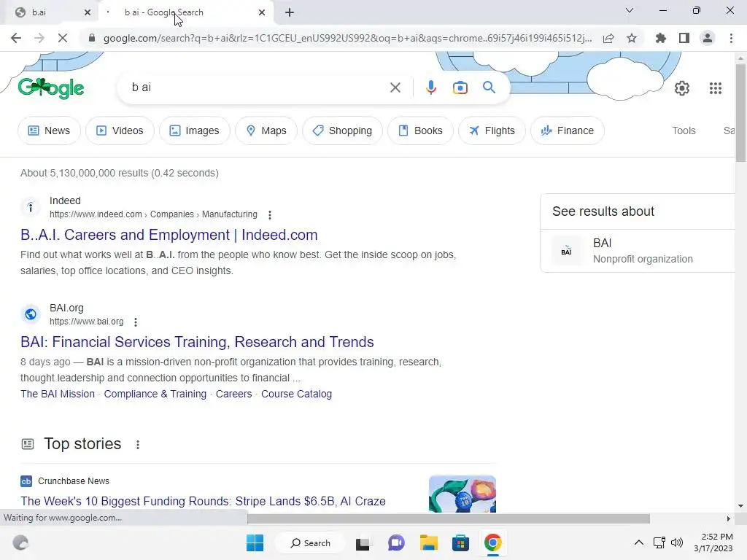The width and height of the screenshot is (747, 560).
Task: Click the Google shamrock logo
Action: click(x=51, y=88)
